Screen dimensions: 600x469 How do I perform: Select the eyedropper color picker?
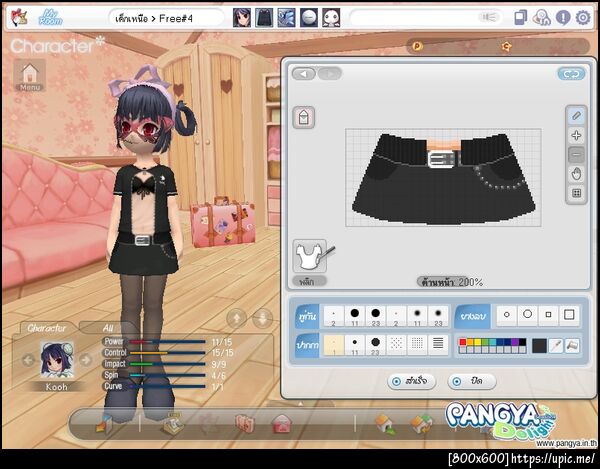point(556,346)
